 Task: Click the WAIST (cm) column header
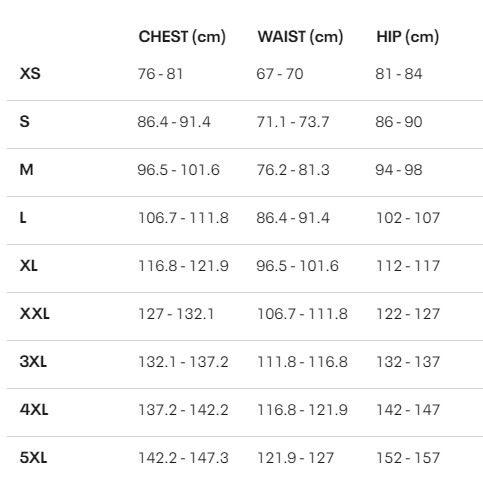[x=300, y=37]
